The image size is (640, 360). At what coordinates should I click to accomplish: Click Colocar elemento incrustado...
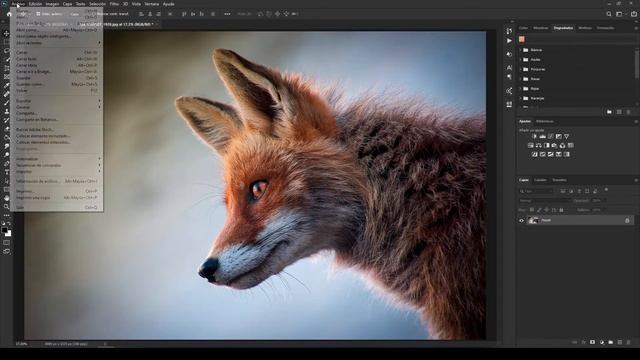pyautogui.click(x=58, y=136)
